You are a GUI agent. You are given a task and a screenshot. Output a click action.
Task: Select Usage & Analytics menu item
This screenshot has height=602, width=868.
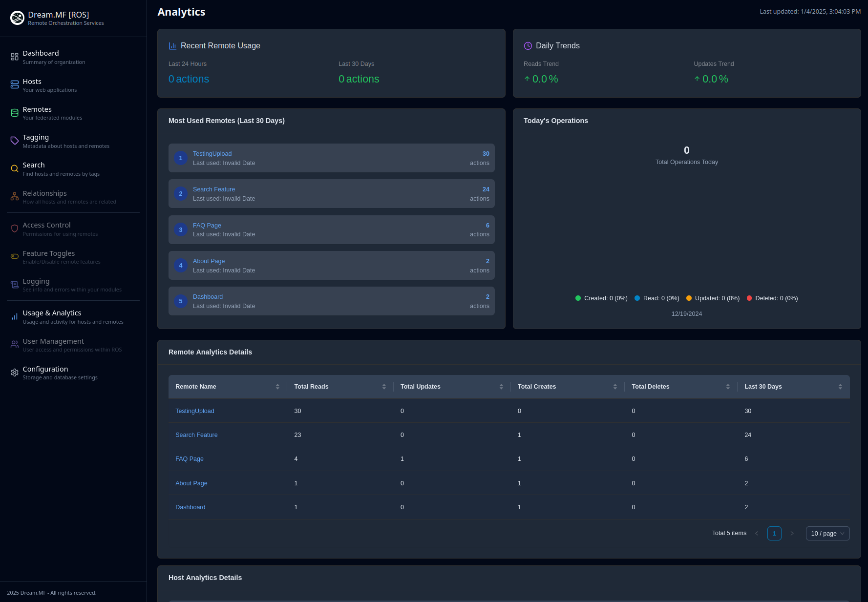tap(73, 317)
